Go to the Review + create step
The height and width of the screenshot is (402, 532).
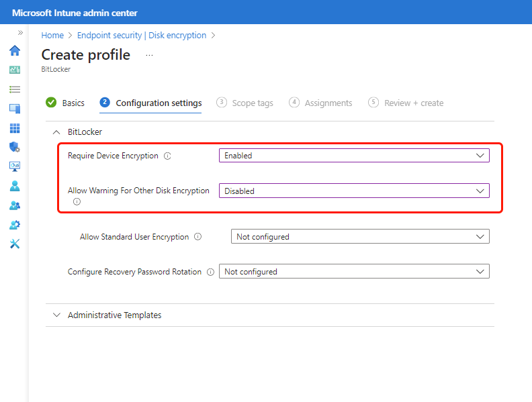click(406, 103)
